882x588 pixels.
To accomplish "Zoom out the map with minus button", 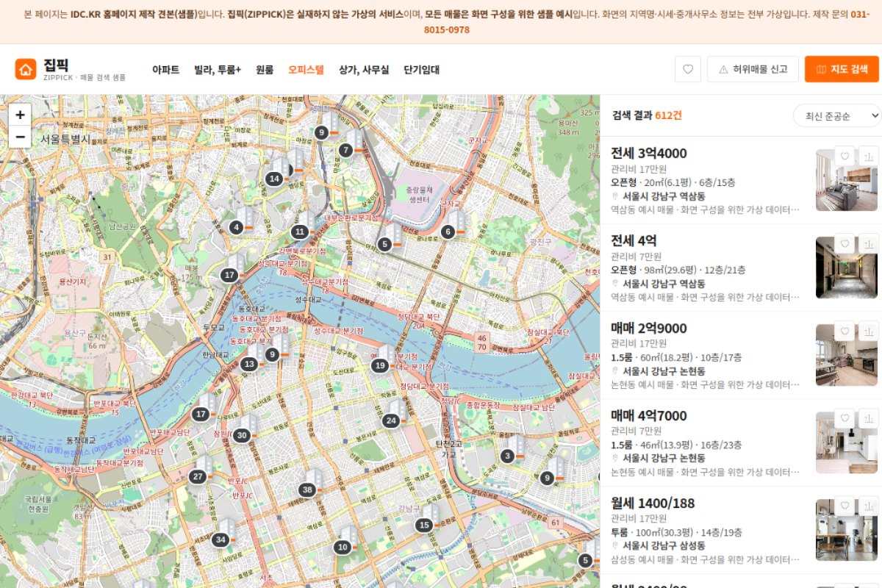I will pyautogui.click(x=20, y=137).
